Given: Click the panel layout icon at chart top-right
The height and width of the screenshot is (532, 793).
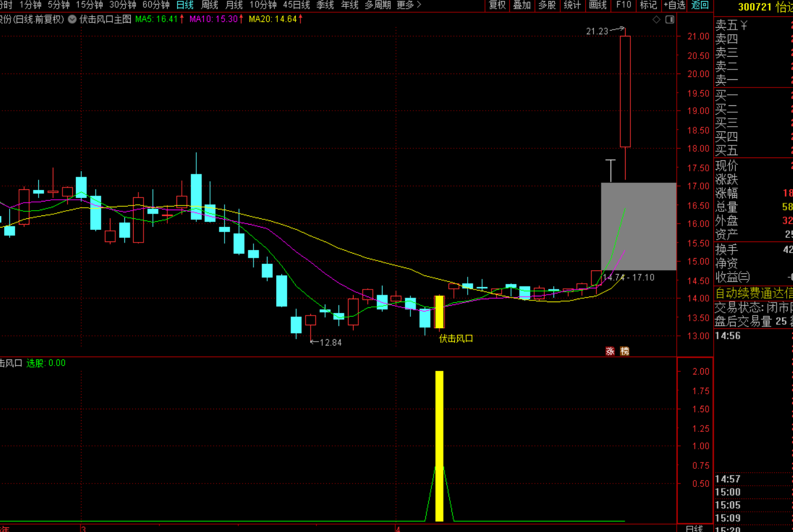Looking at the screenshot, I should 670,20.
